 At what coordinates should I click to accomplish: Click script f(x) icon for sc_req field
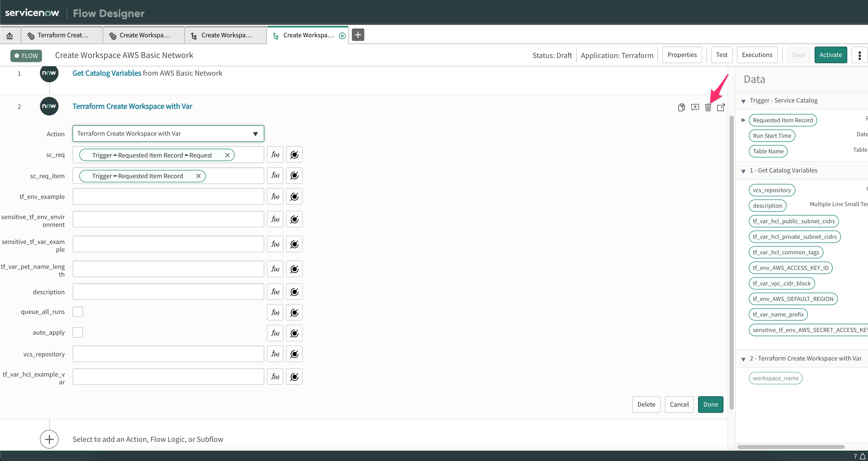275,155
